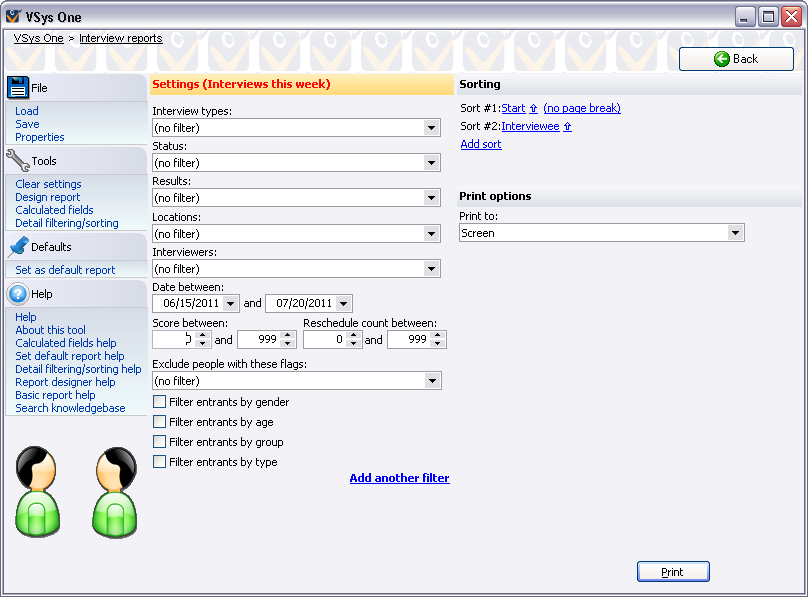Viewport: 808px width, 597px height.
Task: Click the Start sort field link
Action: click(513, 108)
